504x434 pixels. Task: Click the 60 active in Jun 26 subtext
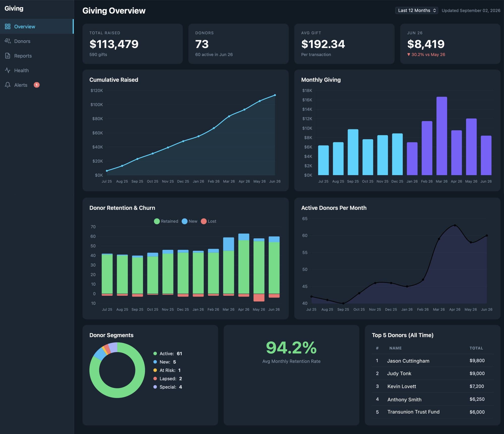click(x=214, y=54)
